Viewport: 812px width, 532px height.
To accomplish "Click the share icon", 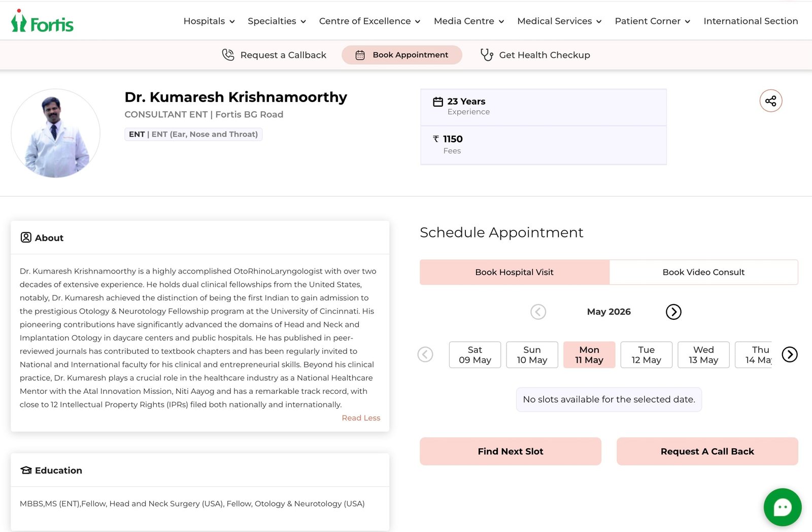I will [x=770, y=101].
